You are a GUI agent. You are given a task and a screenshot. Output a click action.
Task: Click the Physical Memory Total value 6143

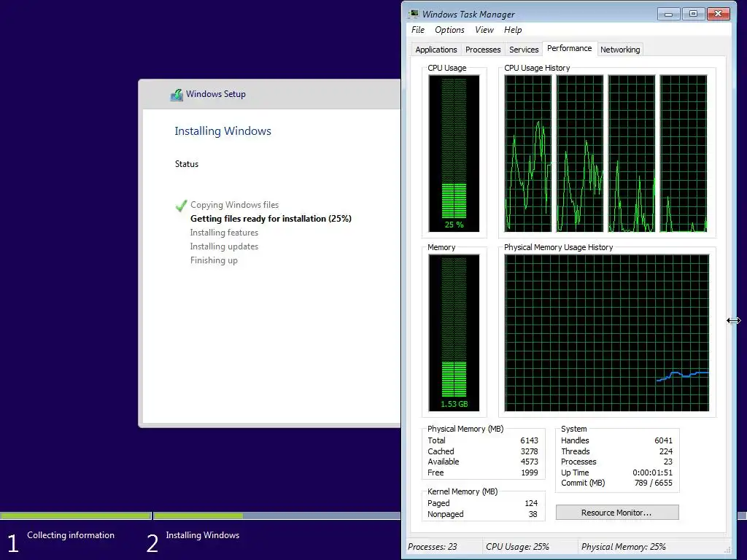click(529, 440)
